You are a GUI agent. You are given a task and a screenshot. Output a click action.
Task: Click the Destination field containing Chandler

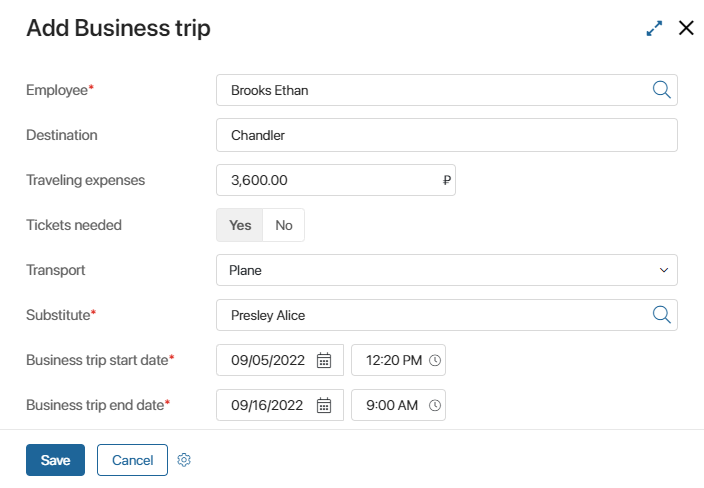click(446, 135)
